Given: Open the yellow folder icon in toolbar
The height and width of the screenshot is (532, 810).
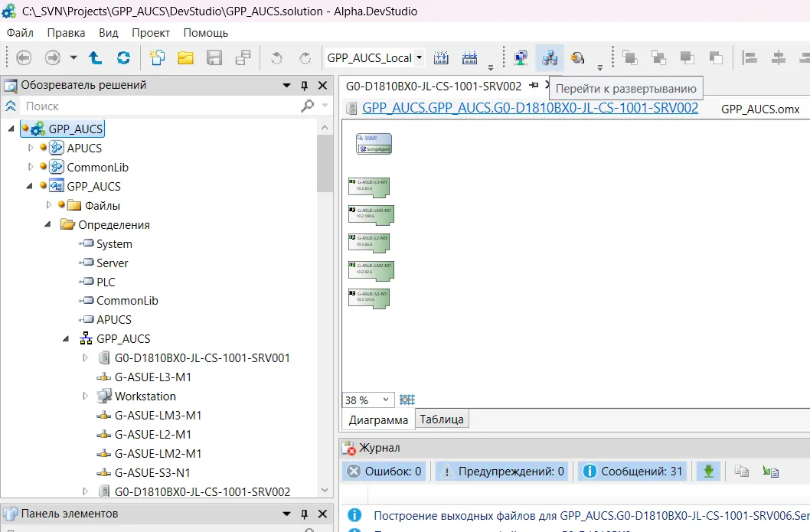Looking at the screenshot, I should (x=185, y=58).
